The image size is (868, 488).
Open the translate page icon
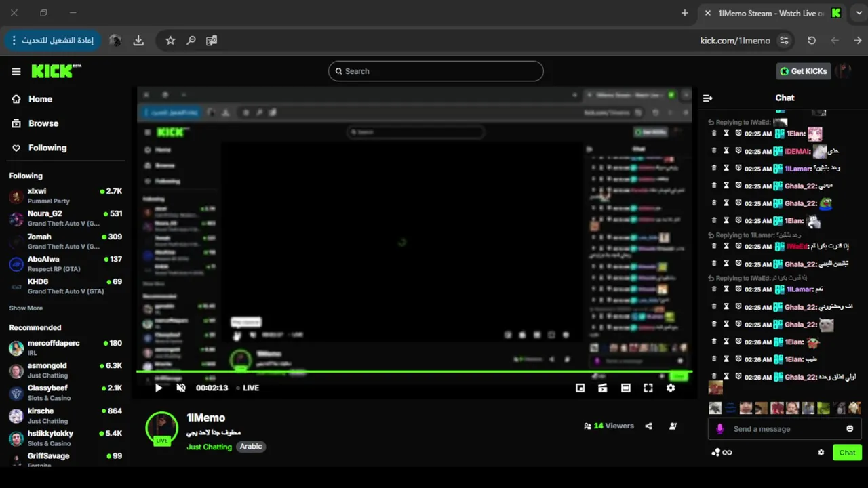[x=212, y=41]
